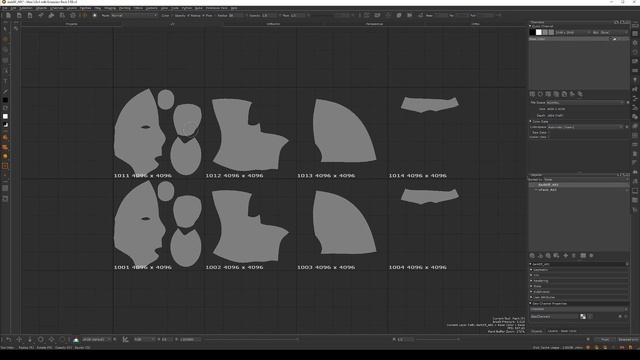Click the first orange icon in status bar

pyautogui.click(x=588, y=347)
